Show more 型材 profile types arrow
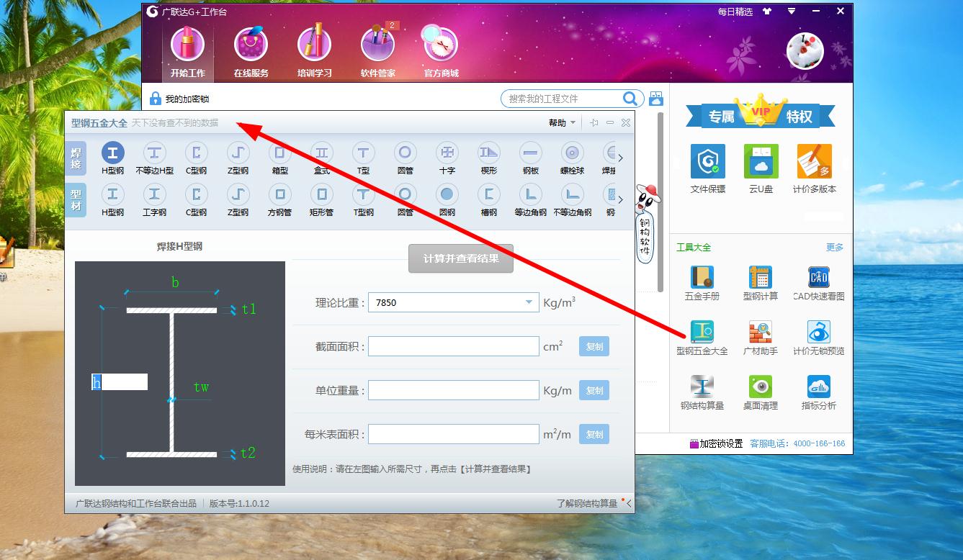Viewport: 963px width, 560px height. [x=621, y=200]
